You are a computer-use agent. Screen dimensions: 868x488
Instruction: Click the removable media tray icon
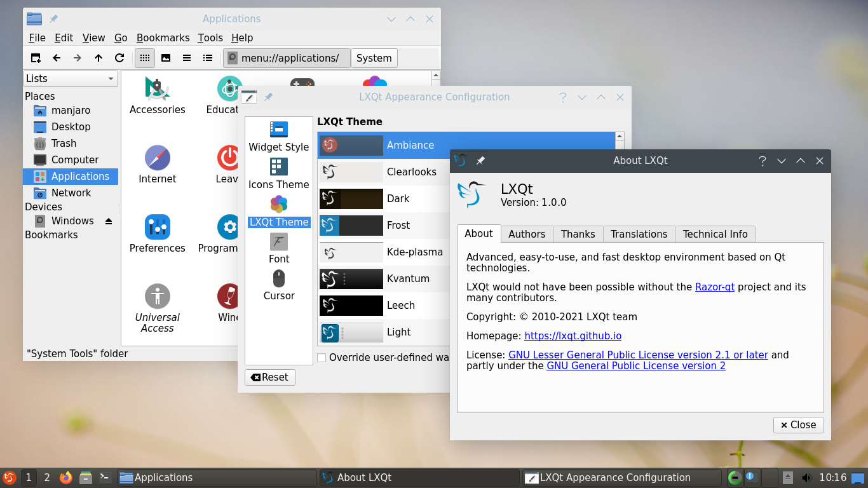pyautogui.click(x=788, y=478)
